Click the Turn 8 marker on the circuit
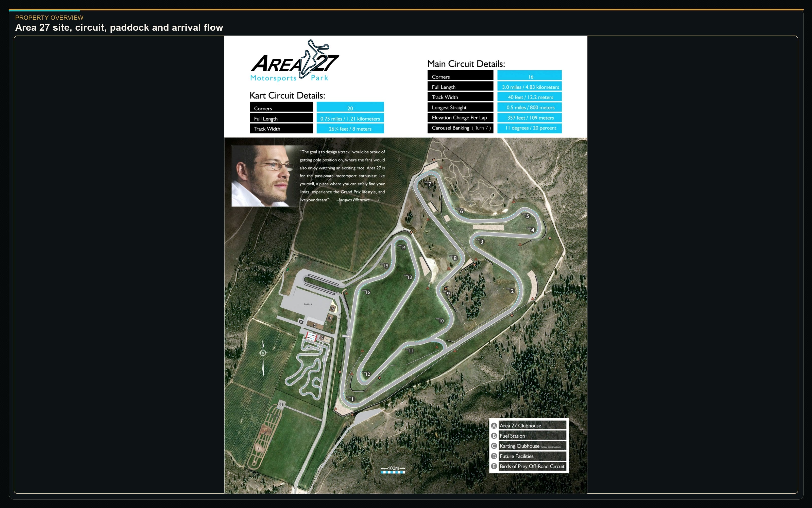Image resolution: width=812 pixels, height=508 pixels. click(x=454, y=258)
